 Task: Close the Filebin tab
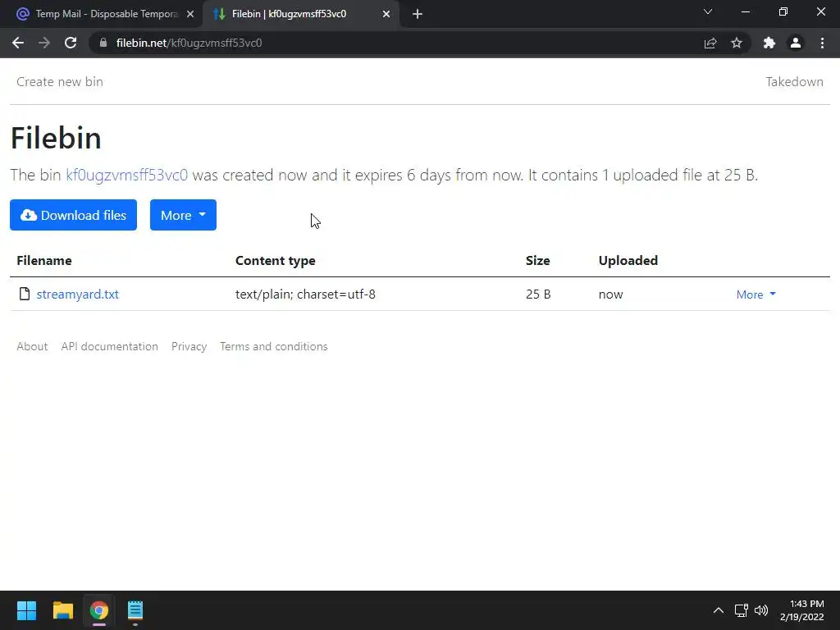(x=386, y=14)
